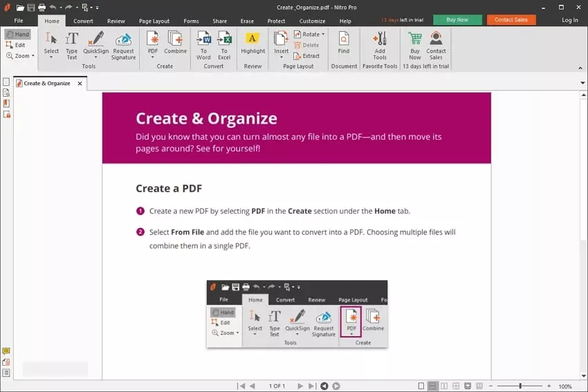588x392 pixels.
Task: Open the Find document tool
Action: click(344, 43)
